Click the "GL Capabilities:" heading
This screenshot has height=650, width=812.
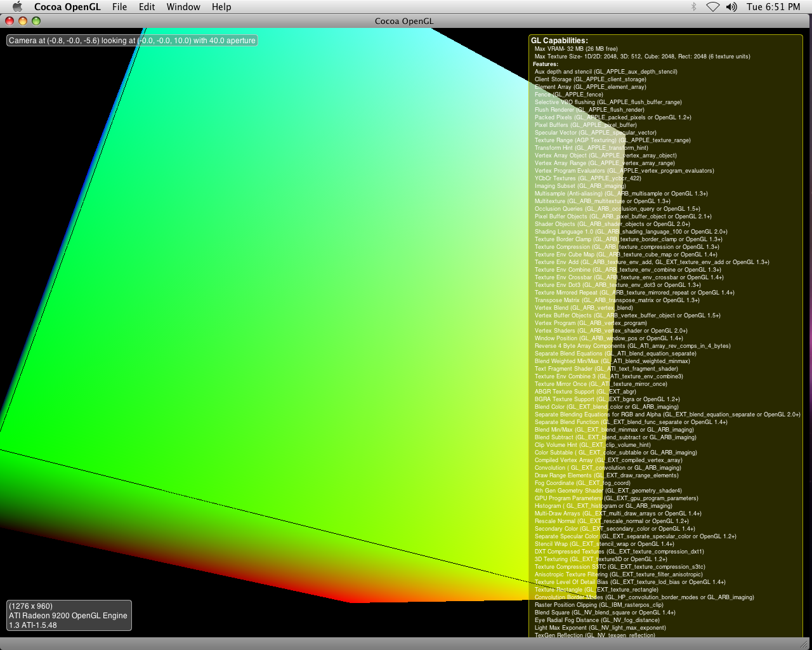560,41
